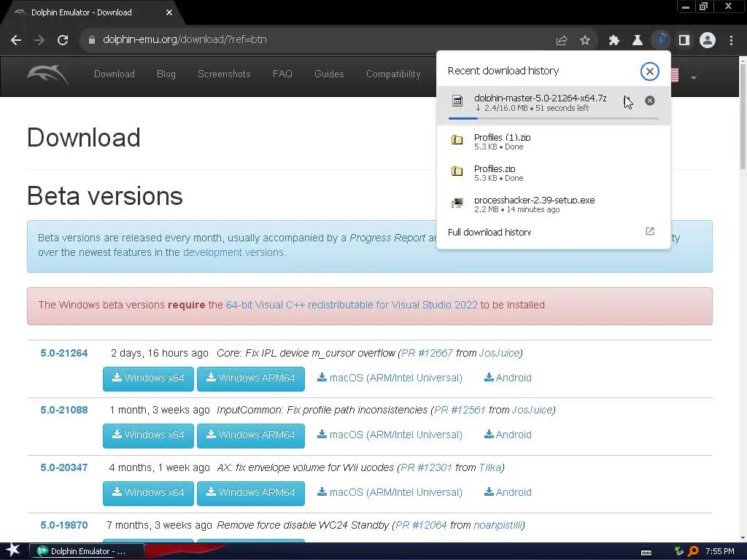Screen dimensions: 747x560
Task: Click the search magnifier tray icon
Action: coord(693,551)
